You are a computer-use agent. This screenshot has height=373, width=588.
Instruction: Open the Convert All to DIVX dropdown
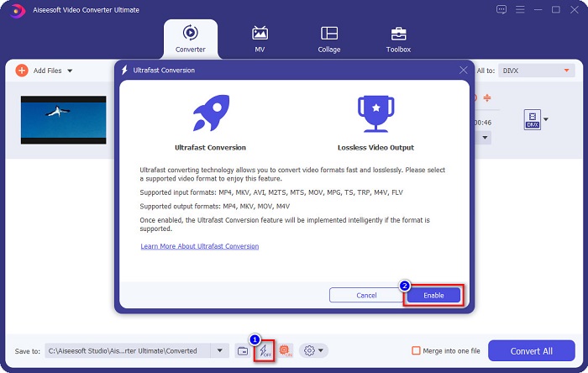tap(536, 71)
